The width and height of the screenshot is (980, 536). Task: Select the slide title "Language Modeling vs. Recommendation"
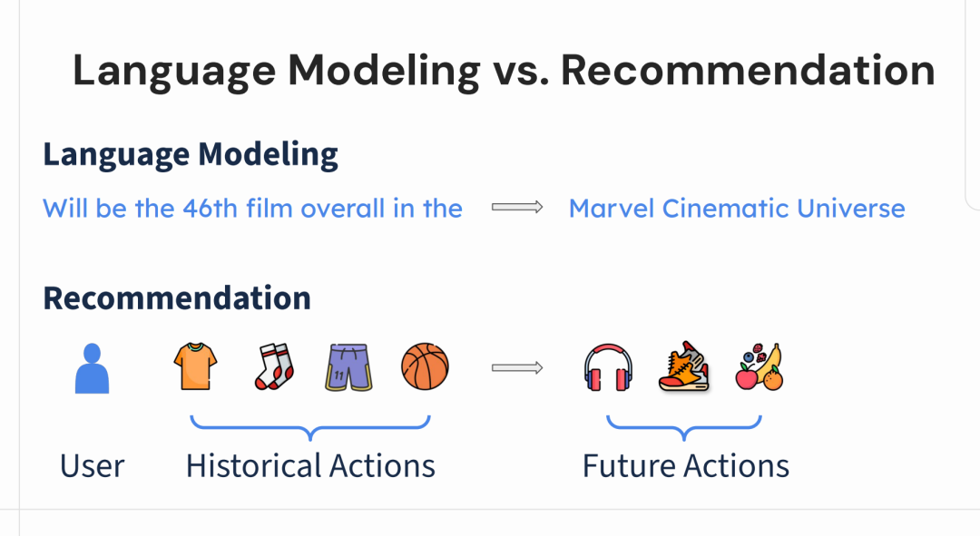point(504,70)
